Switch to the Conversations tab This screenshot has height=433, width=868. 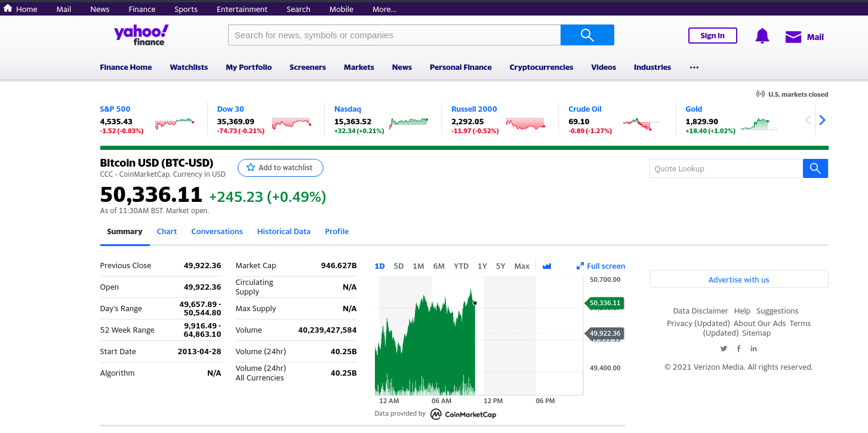217,232
